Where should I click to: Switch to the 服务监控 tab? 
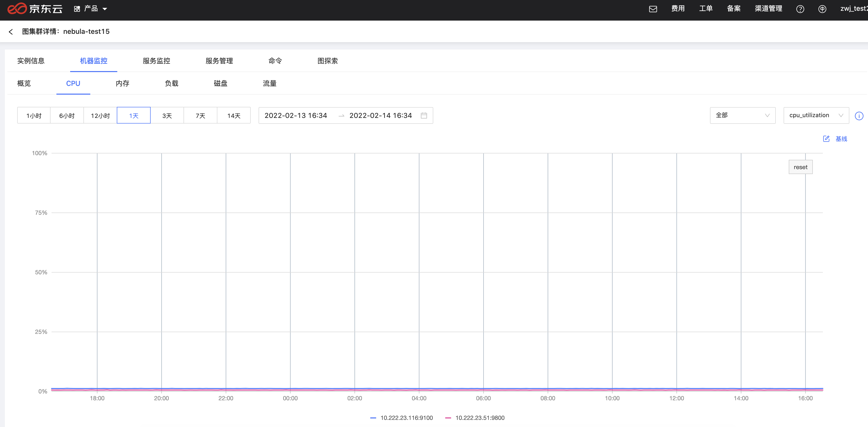(x=156, y=61)
